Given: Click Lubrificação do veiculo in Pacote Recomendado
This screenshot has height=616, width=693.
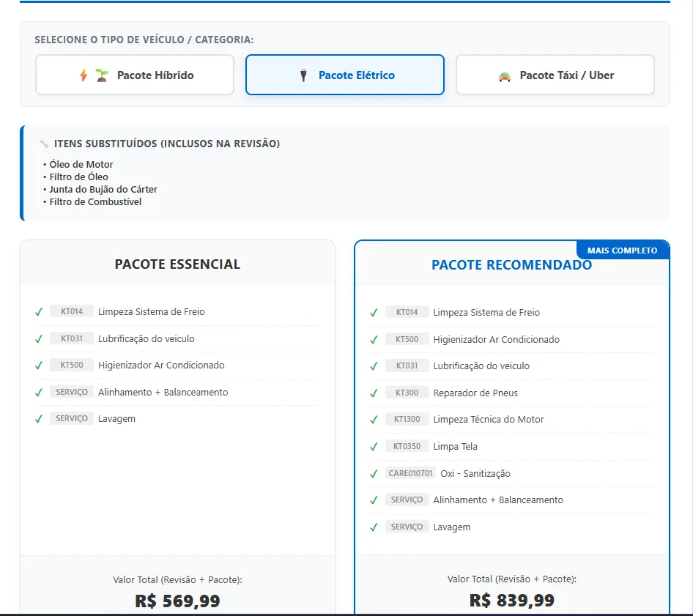Looking at the screenshot, I should 481,366.
